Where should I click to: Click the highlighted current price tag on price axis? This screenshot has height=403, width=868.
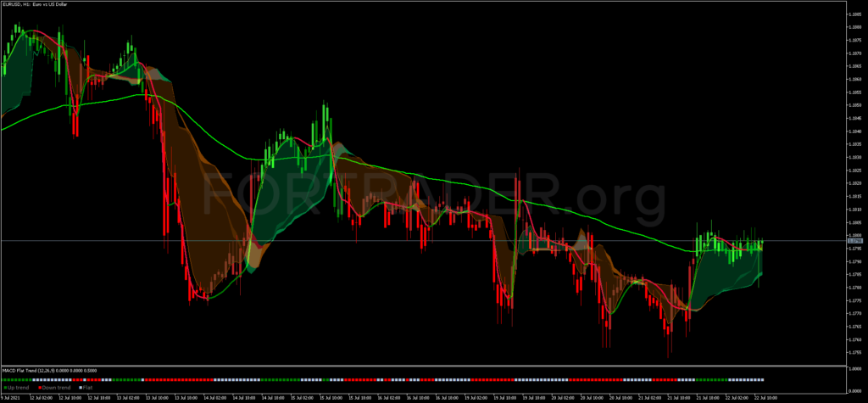857,241
